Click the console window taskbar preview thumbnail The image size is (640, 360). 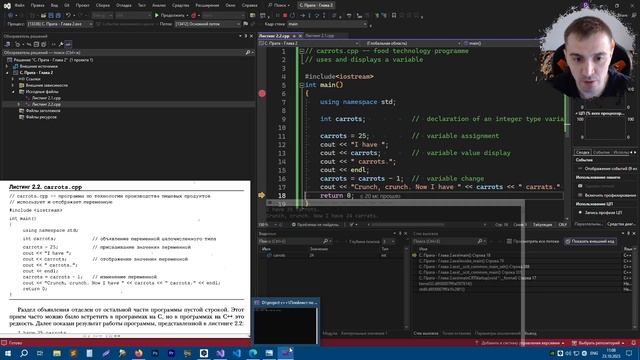(286, 321)
